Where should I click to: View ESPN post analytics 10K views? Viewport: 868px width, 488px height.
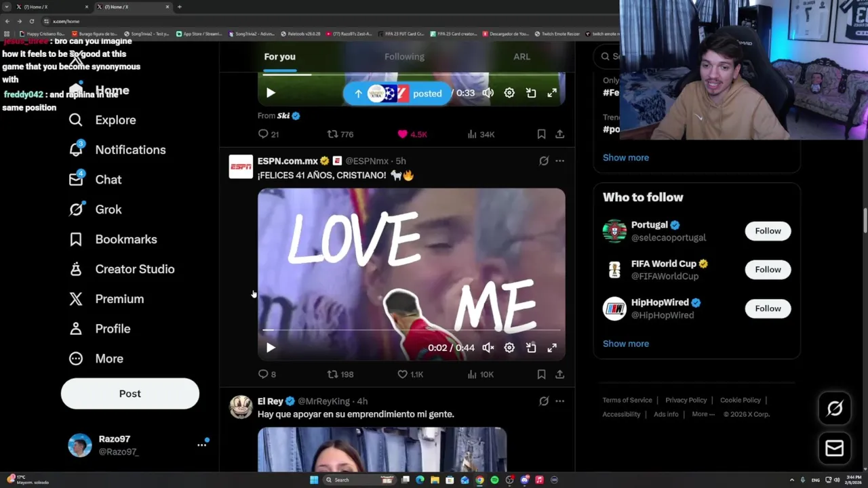(481, 374)
